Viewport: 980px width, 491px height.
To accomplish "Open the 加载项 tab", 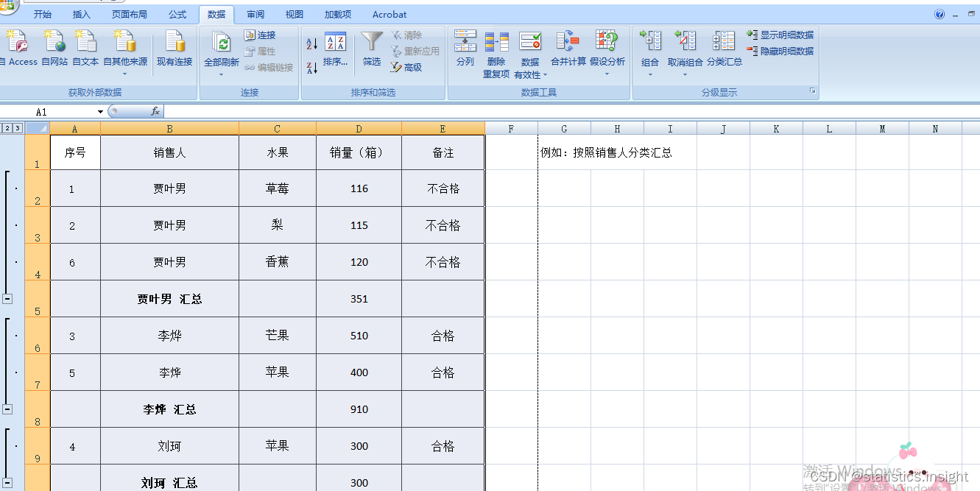I will click(338, 15).
